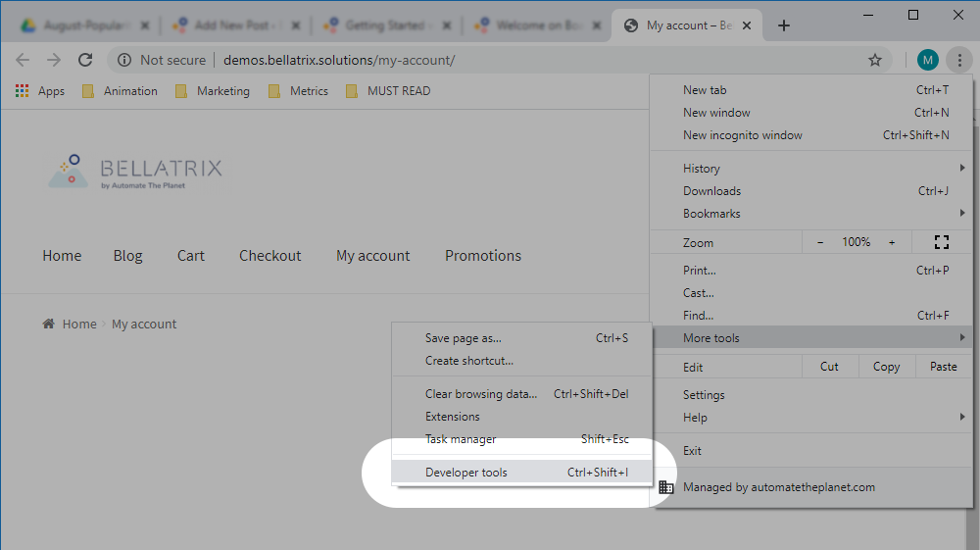The width and height of the screenshot is (980, 550).
Task: Open the profile avatar M
Action: [927, 60]
